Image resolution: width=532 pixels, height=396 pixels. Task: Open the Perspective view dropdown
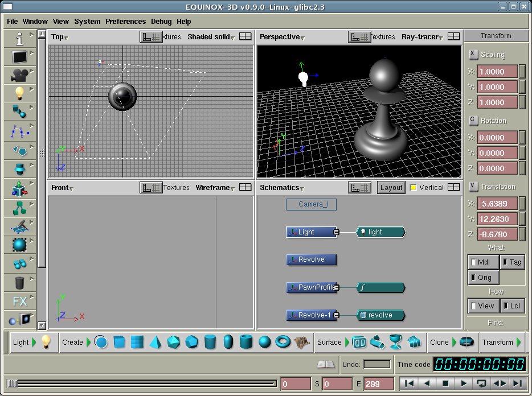pos(282,37)
